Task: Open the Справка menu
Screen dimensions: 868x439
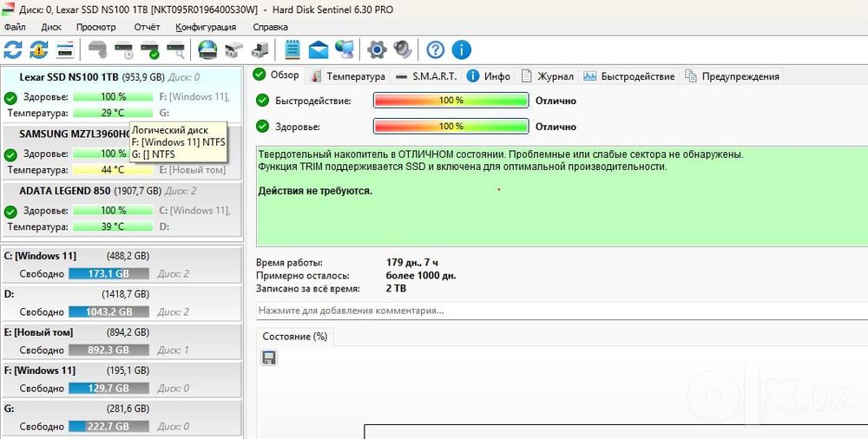Action: tap(270, 27)
